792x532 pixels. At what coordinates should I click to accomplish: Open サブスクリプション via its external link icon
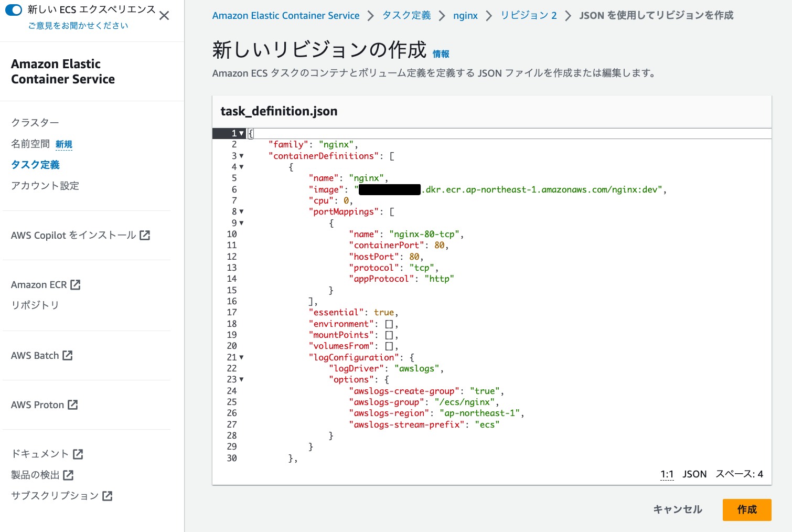tap(108, 495)
